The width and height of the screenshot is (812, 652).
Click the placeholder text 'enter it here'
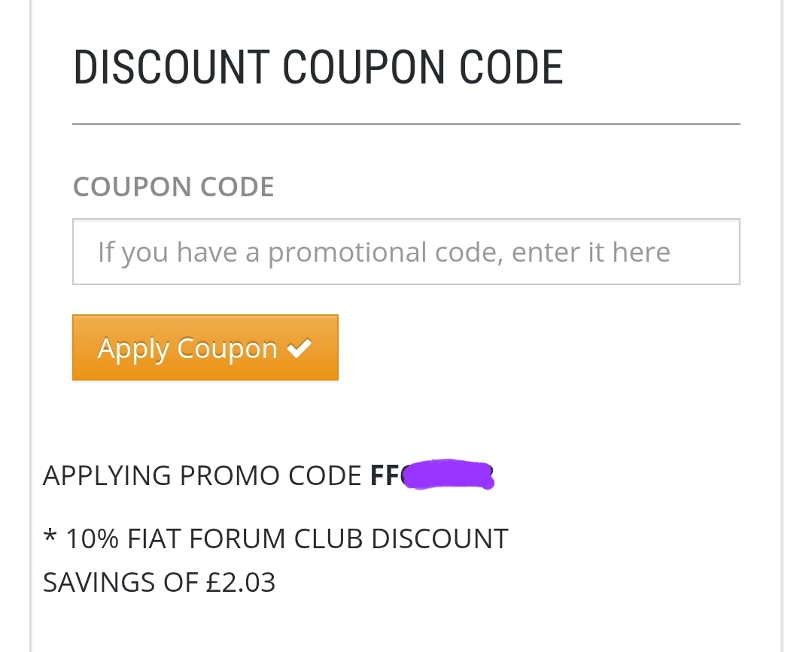[591, 252]
